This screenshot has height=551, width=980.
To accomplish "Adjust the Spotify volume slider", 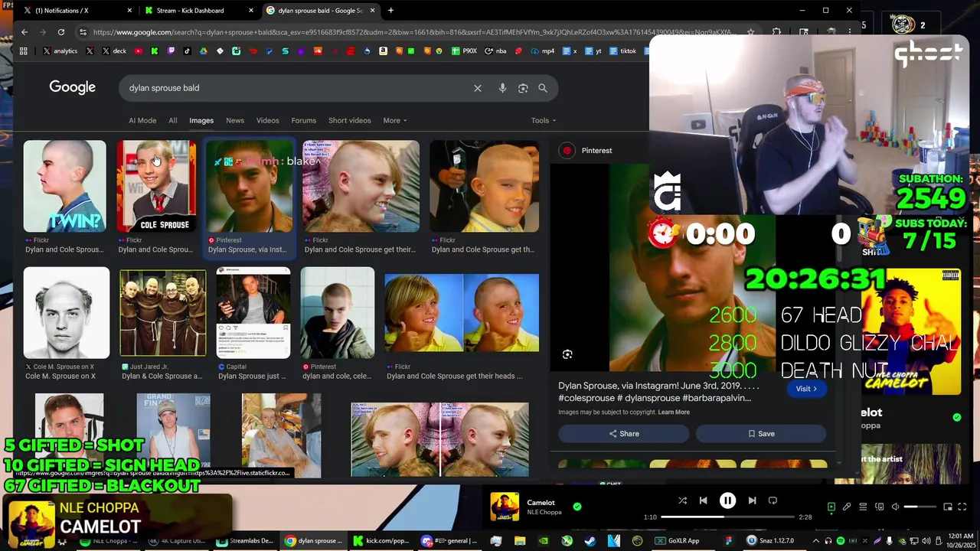I will [x=922, y=507].
